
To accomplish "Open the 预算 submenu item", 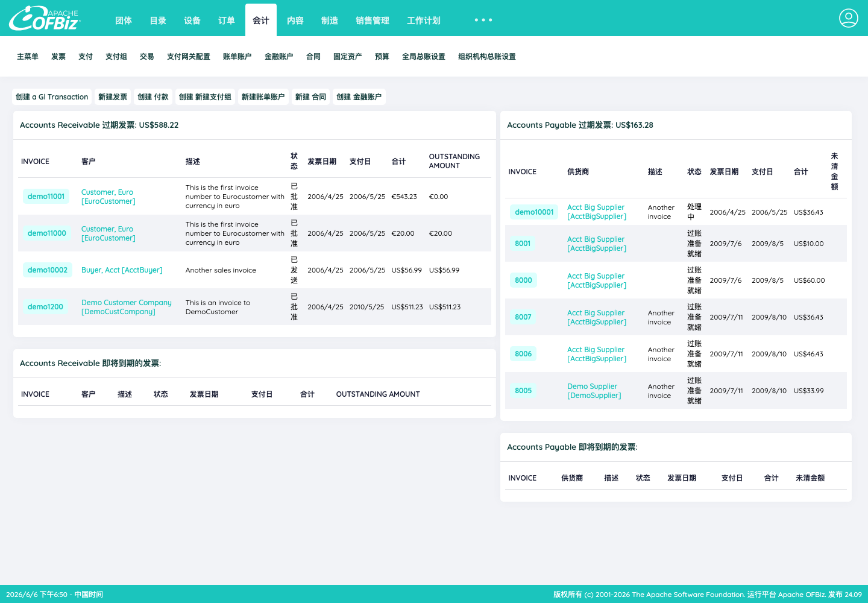I will [x=382, y=57].
